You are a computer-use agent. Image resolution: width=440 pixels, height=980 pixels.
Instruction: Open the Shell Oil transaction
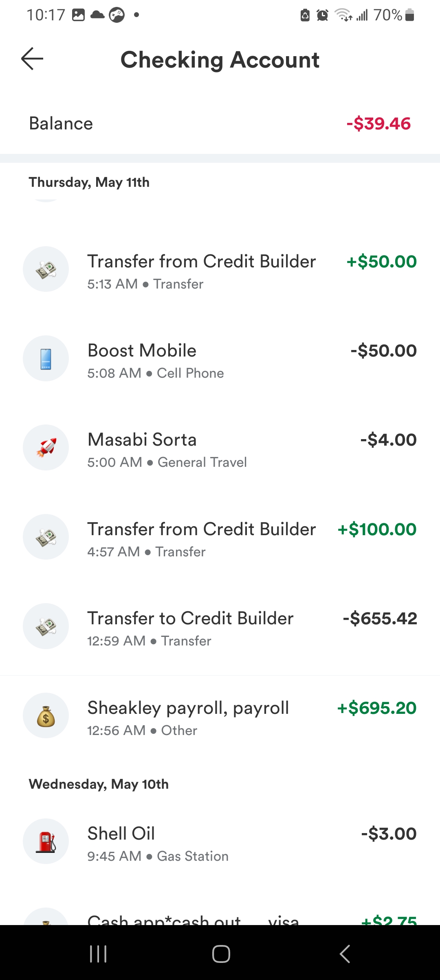click(121, 834)
